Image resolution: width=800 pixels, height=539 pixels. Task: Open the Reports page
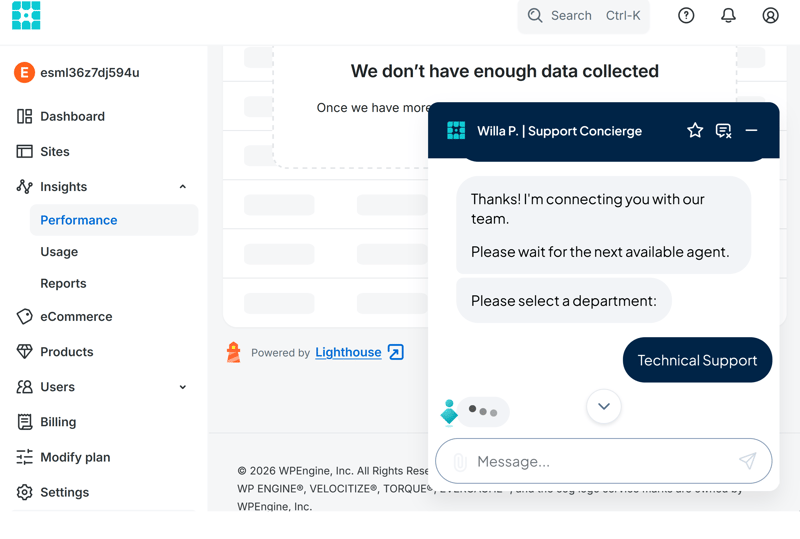(x=63, y=283)
